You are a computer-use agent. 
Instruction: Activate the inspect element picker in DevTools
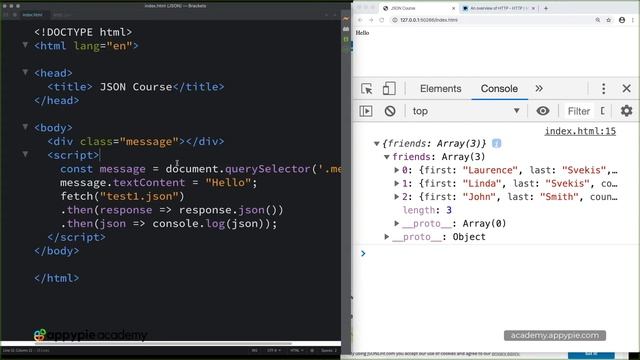367,89
